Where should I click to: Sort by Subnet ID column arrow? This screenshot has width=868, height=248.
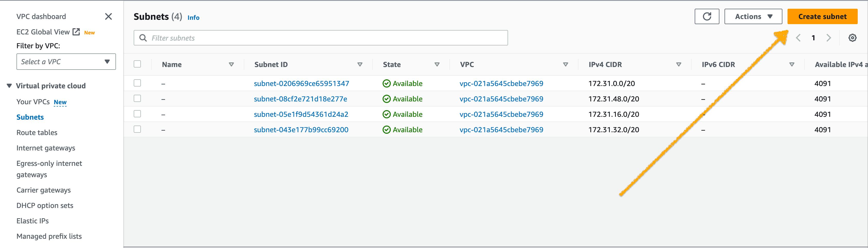[359, 64]
